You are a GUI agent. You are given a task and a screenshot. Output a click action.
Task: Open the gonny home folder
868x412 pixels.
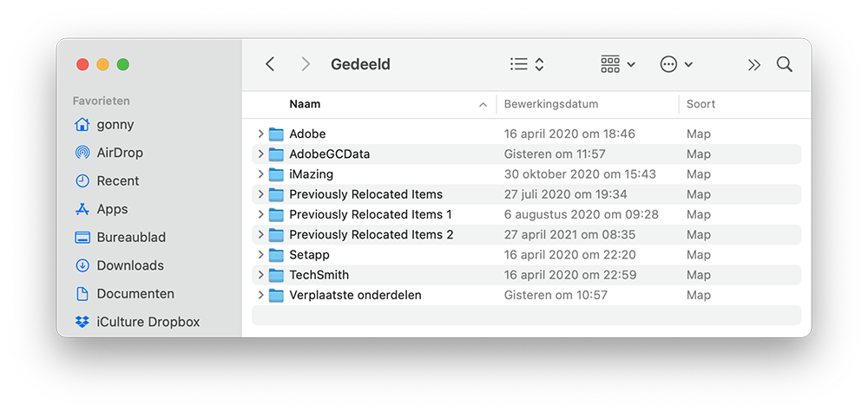point(104,124)
